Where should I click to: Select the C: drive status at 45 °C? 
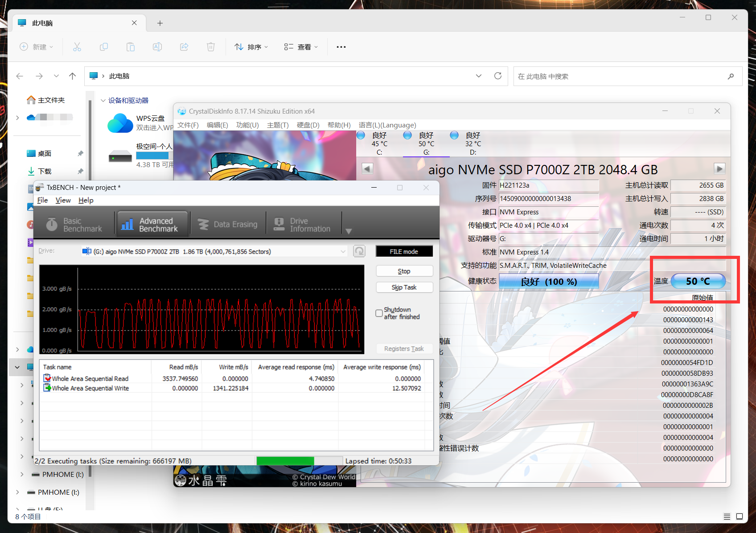point(379,143)
